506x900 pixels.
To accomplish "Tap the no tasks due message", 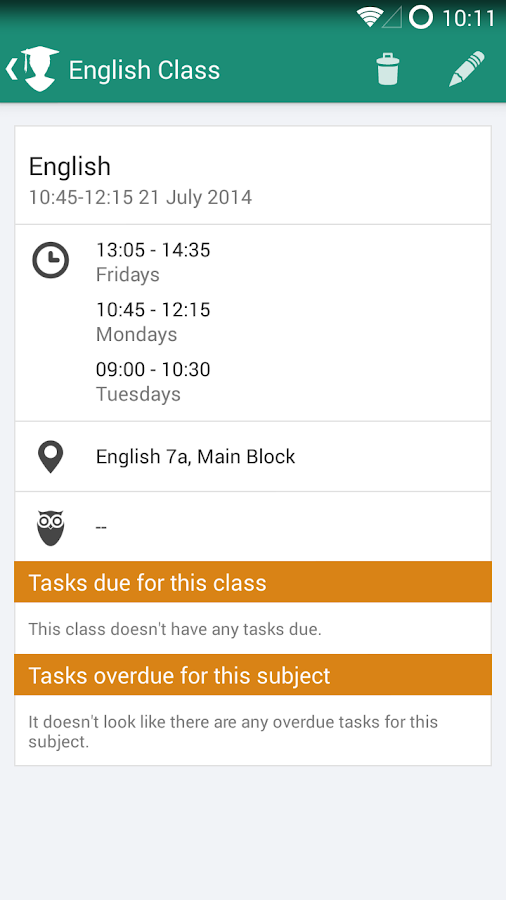I will pyautogui.click(x=175, y=629).
